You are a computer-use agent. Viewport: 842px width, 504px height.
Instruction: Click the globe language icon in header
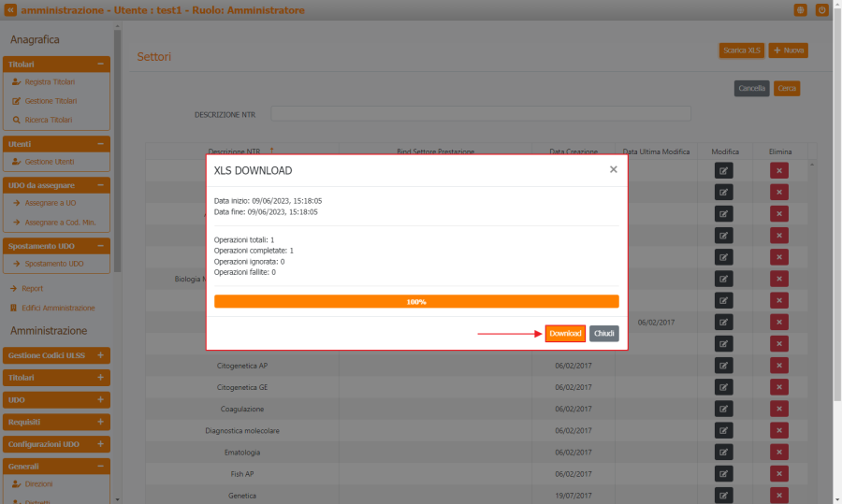click(x=800, y=10)
